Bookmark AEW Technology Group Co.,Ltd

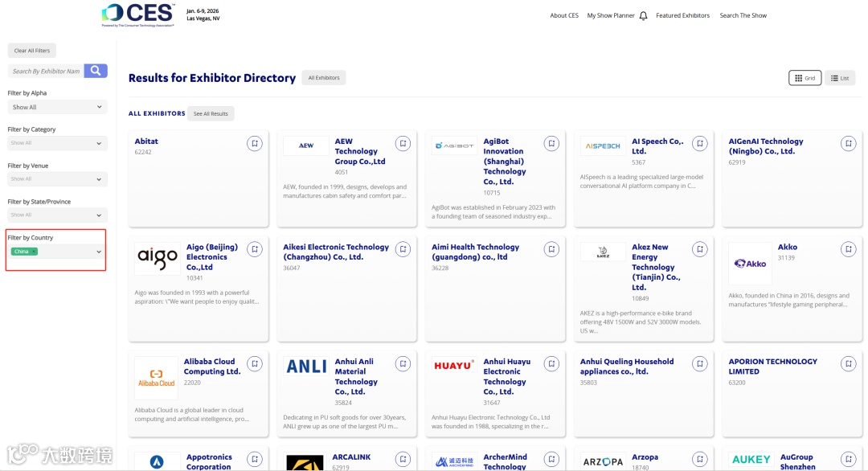point(403,143)
